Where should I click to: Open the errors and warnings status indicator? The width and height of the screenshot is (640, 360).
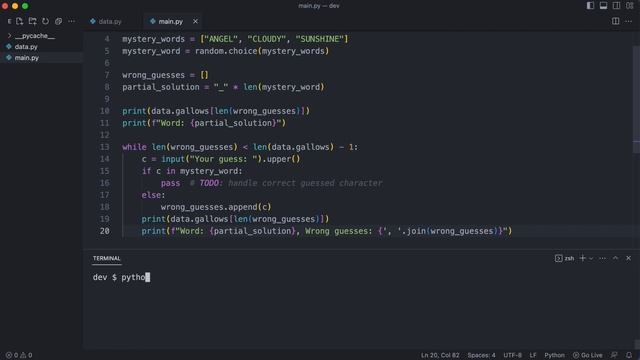19,356
